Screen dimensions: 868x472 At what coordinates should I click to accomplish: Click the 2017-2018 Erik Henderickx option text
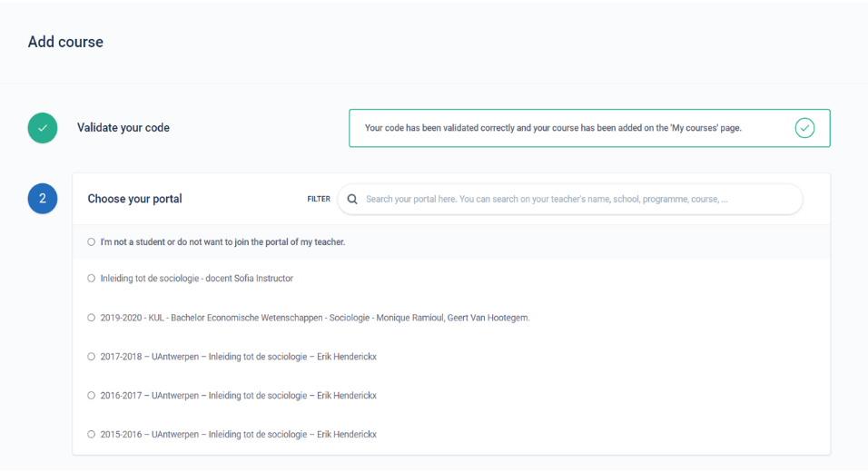click(x=238, y=357)
